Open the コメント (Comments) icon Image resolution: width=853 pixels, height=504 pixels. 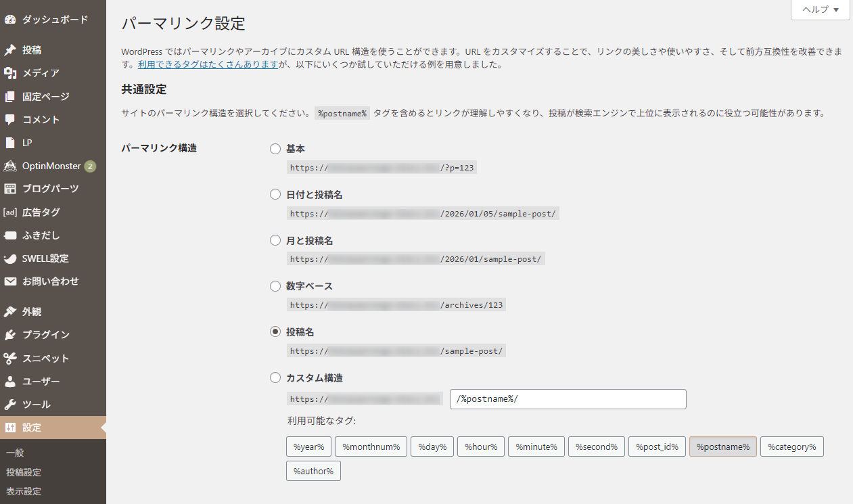pos(11,119)
